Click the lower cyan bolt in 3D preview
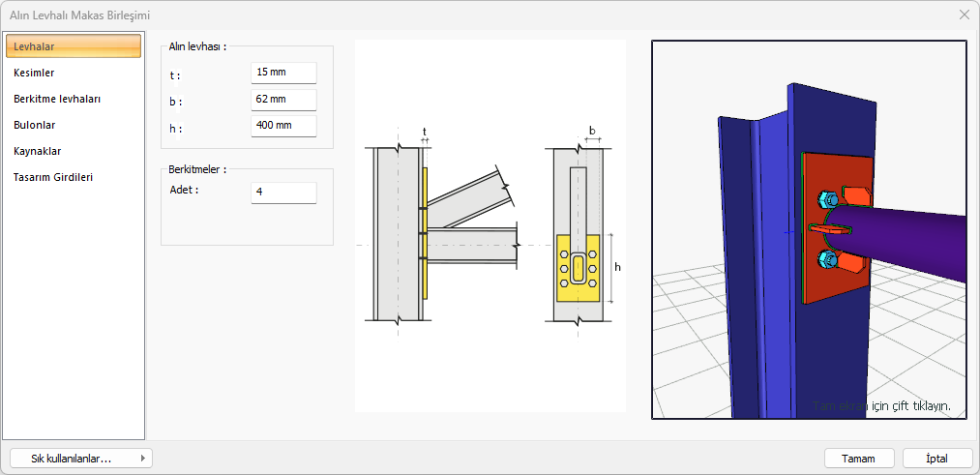This screenshot has width=980, height=475. click(825, 258)
